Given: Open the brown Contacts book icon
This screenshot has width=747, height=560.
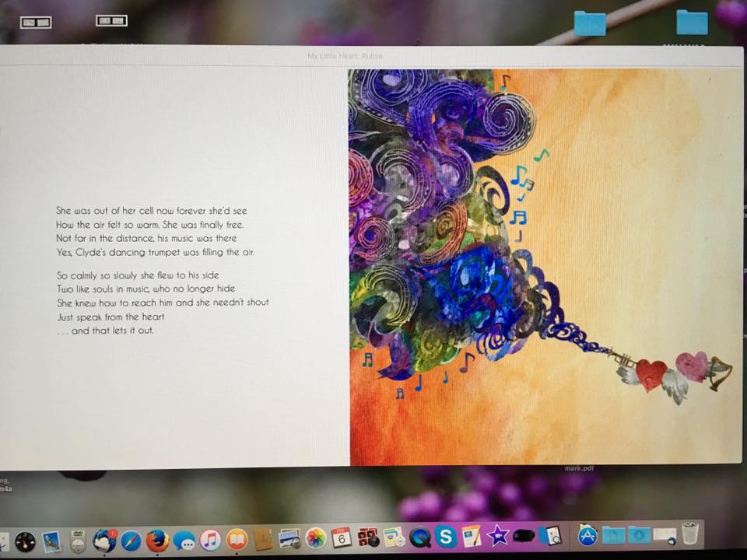Looking at the screenshot, I should (x=263, y=540).
